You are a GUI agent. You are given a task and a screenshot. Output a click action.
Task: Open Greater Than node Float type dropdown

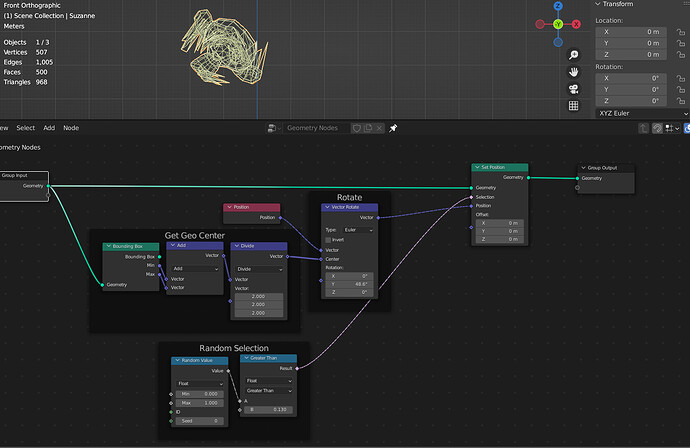point(268,381)
